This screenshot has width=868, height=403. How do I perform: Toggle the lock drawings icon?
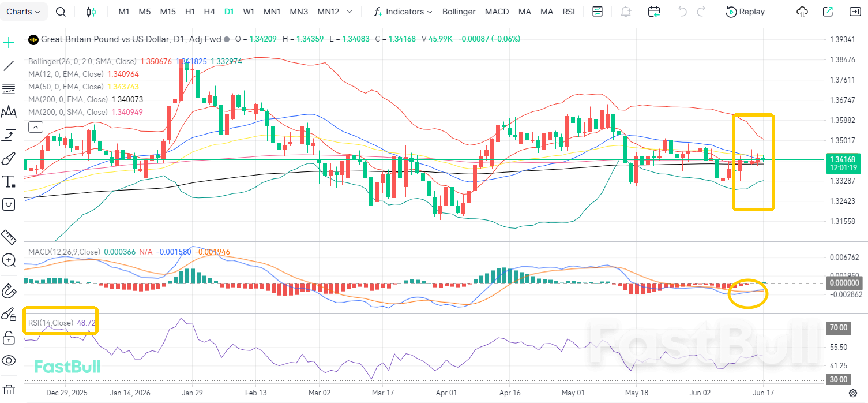[x=9, y=337]
